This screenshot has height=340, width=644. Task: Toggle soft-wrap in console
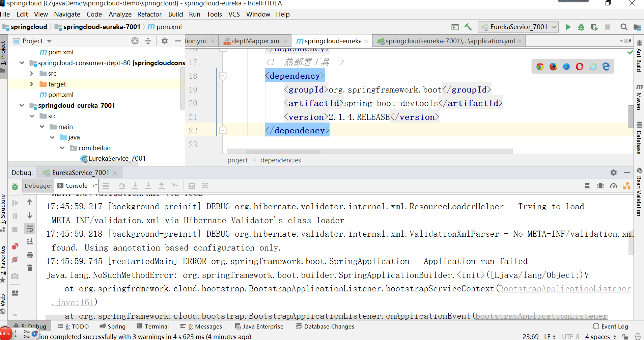tap(30, 229)
